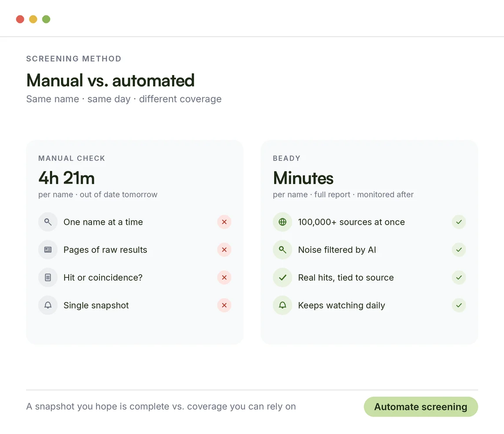Viewport: 504px width, 434px height.
Task: Select the Single snapshot text
Action: pyautogui.click(x=96, y=305)
